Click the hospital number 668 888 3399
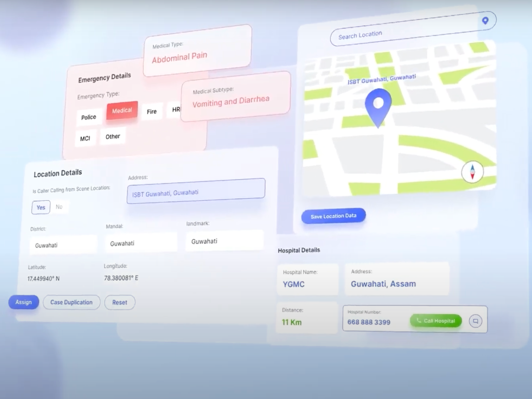This screenshot has width=532, height=399. pos(369,322)
